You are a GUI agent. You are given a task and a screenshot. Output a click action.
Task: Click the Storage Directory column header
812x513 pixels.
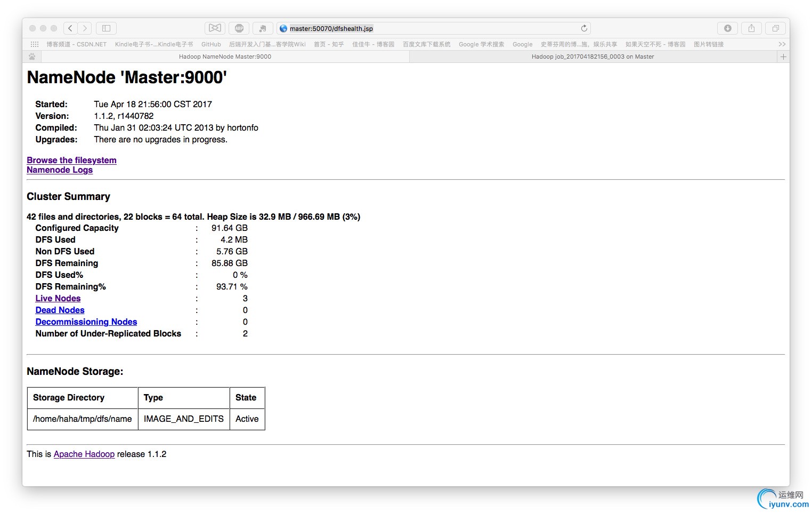click(x=83, y=398)
